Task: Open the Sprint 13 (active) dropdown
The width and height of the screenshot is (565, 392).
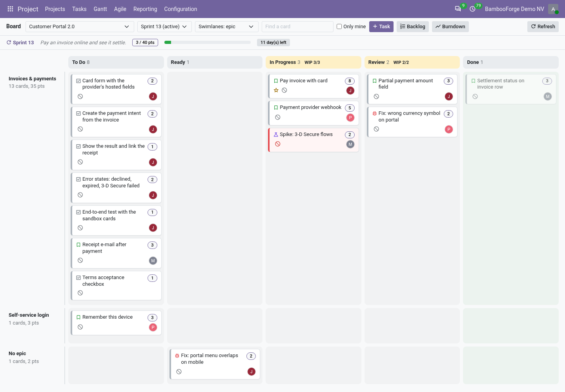Action: point(164,27)
